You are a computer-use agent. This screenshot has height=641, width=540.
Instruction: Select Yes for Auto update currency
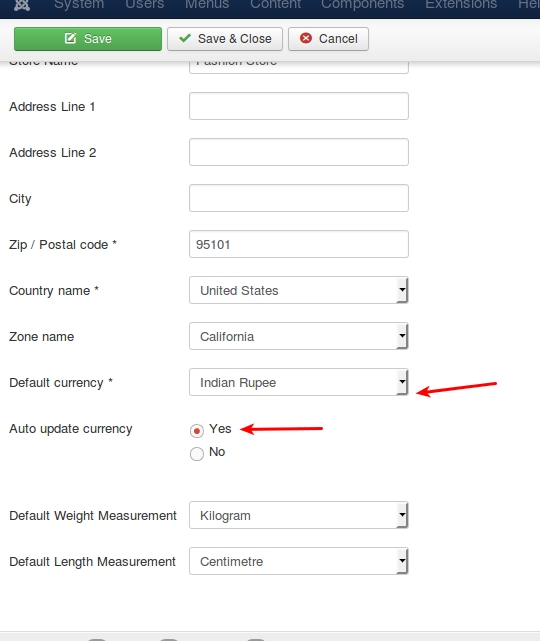pyautogui.click(x=197, y=430)
